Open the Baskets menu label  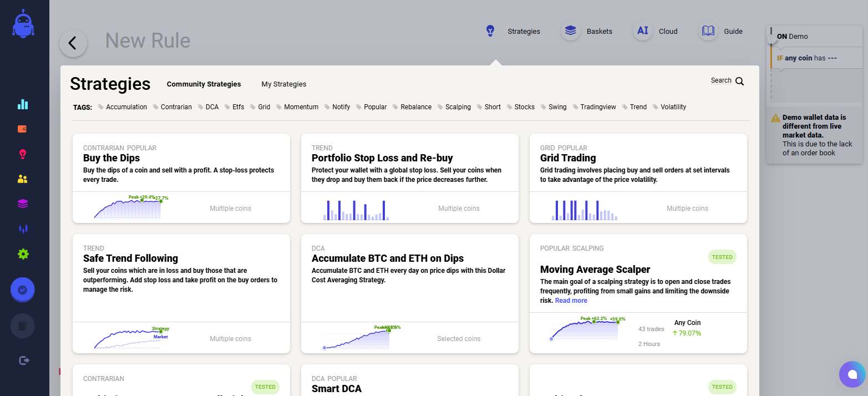pos(600,32)
